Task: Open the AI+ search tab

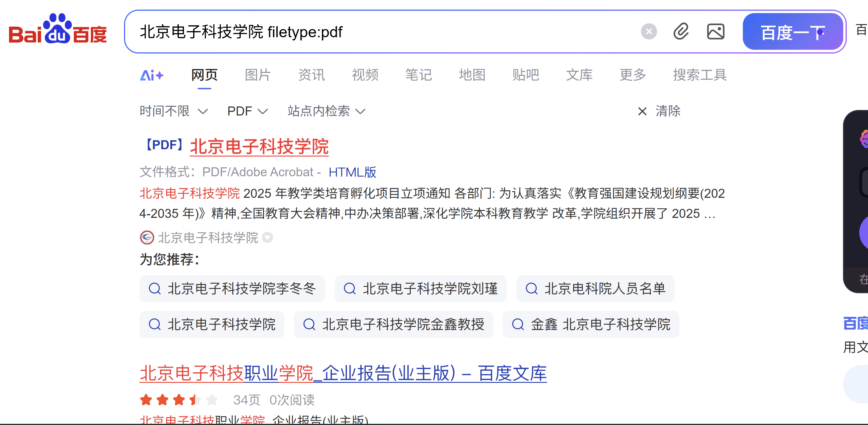Action: (x=152, y=75)
